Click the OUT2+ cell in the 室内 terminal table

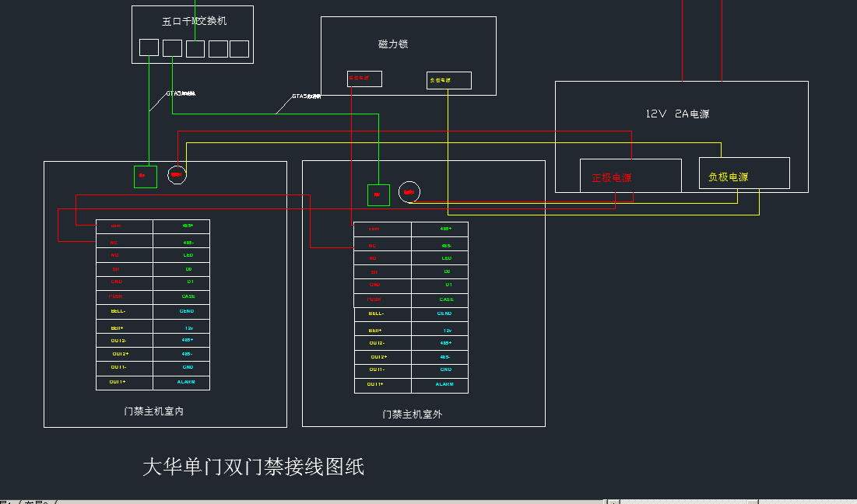[x=124, y=355]
